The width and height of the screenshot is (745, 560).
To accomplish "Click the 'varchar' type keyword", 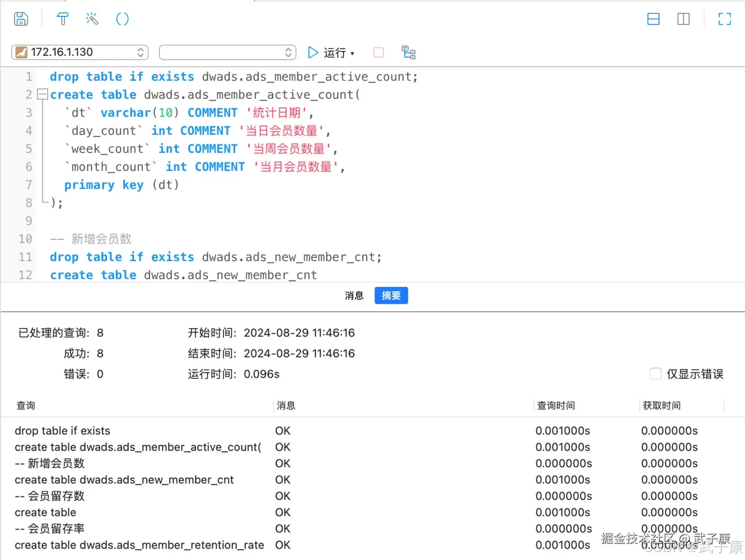I will (126, 113).
